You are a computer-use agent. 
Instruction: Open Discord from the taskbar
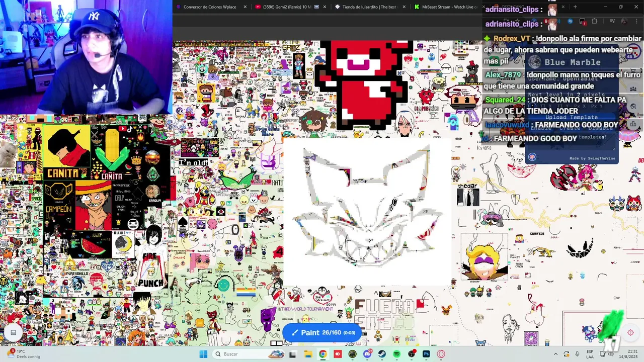[367, 354]
